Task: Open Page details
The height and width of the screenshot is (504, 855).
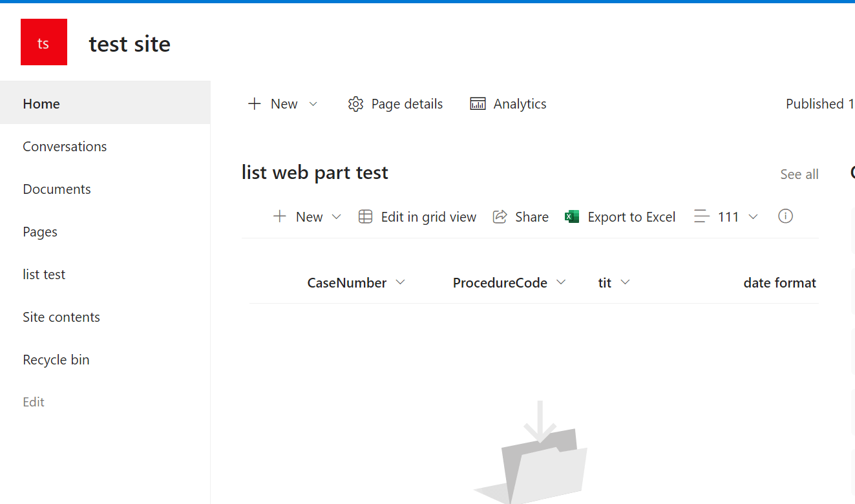Action: coord(407,104)
